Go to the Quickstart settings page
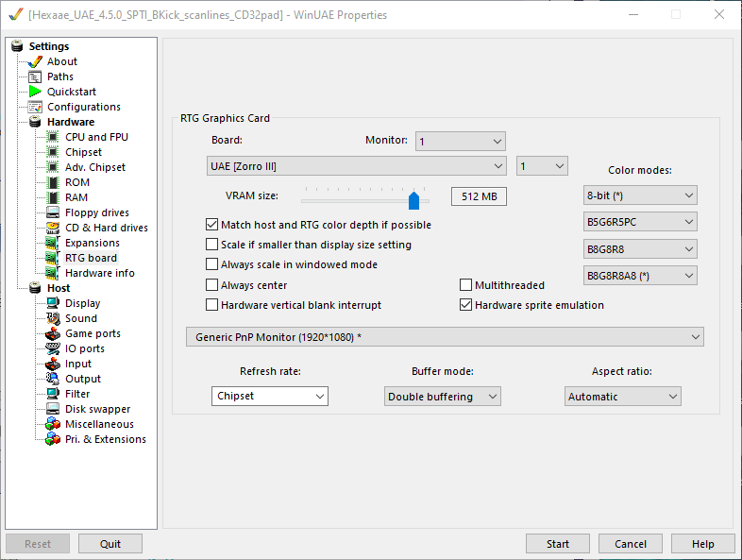Viewport: 742px width, 560px height. click(72, 92)
